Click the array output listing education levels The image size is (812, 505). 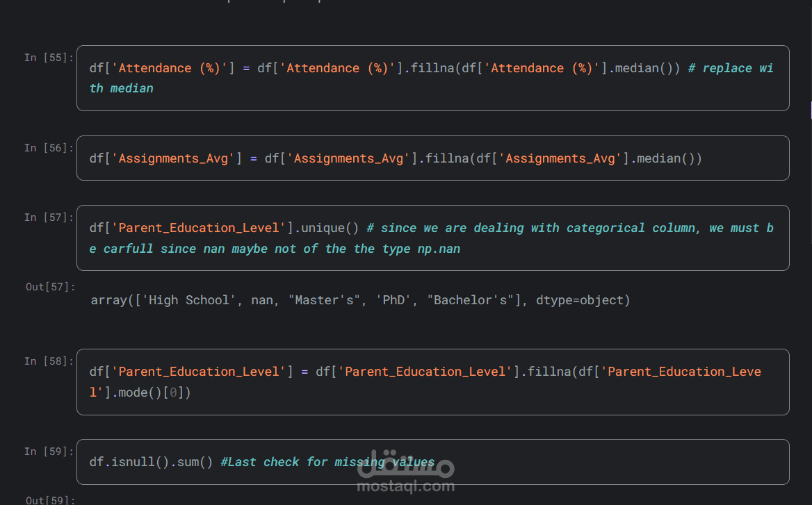[x=360, y=300]
